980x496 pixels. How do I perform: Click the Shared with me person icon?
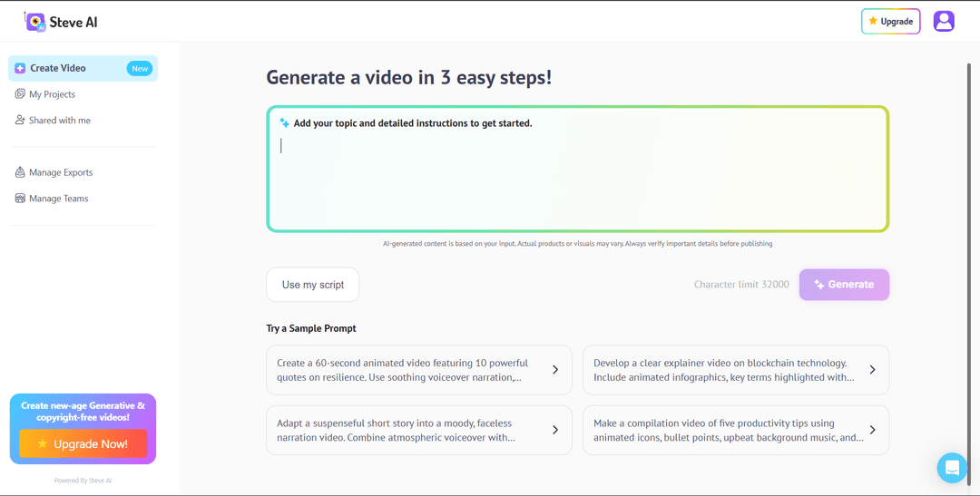click(20, 120)
